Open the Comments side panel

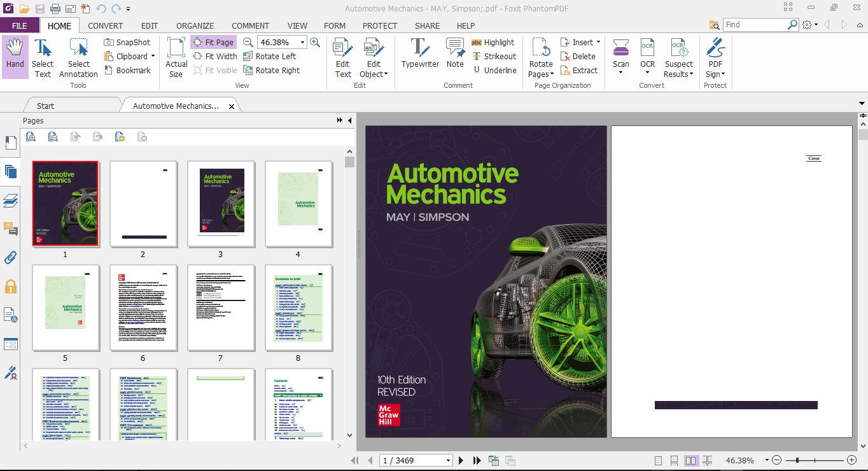[x=10, y=229]
